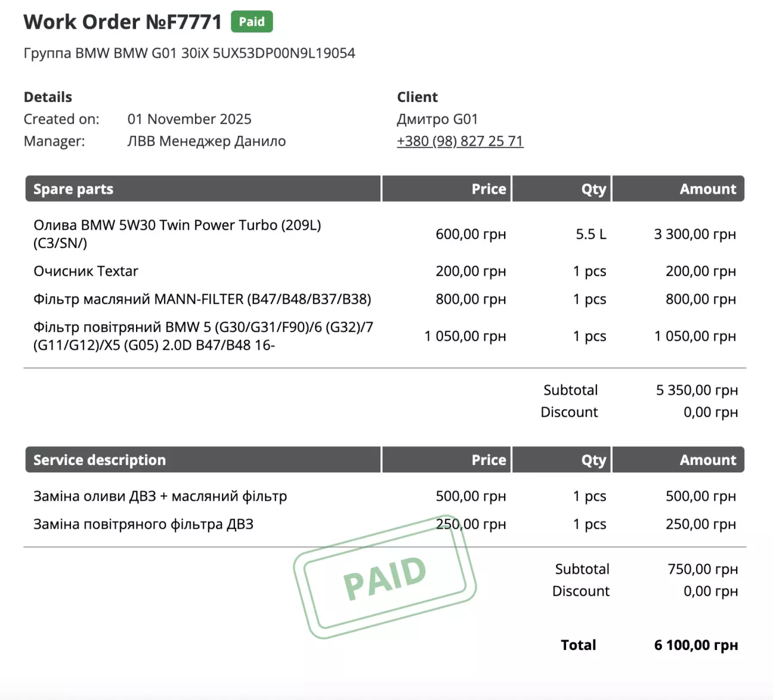
Task: Click the manager name ЛВВ Менеджер Данило
Action: click(206, 141)
